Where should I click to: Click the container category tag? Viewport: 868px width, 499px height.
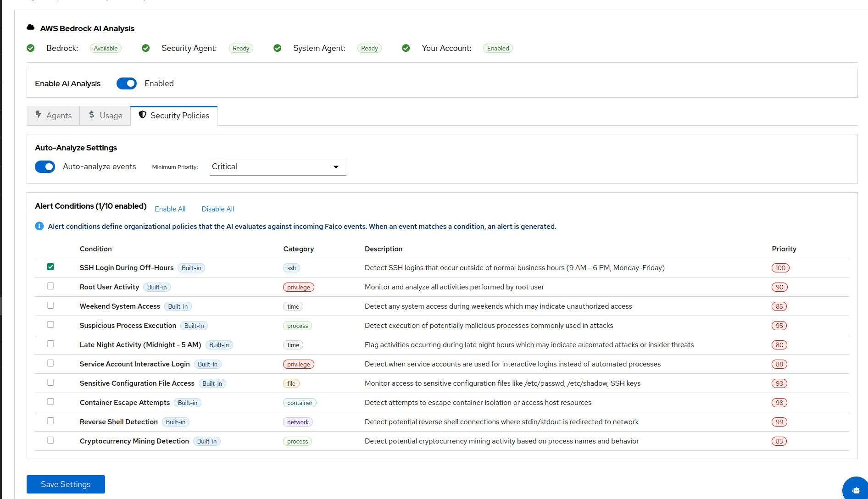click(300, 403)
